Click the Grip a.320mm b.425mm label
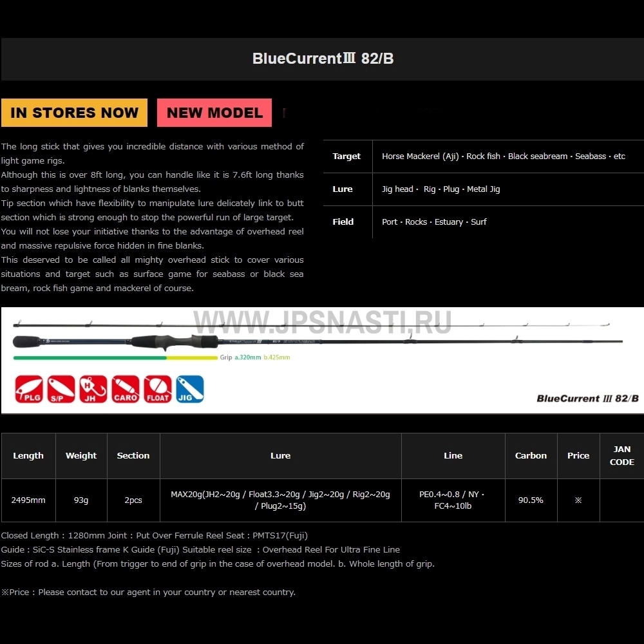644x644 pixels. coord(255,357)
